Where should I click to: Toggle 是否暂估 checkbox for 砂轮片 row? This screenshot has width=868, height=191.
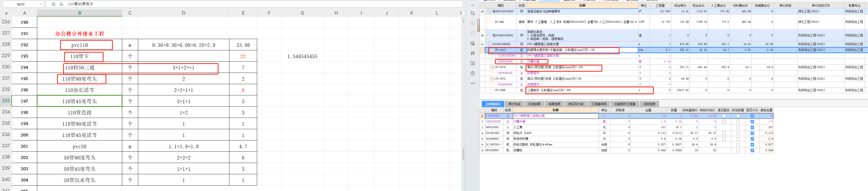[723, 133]
